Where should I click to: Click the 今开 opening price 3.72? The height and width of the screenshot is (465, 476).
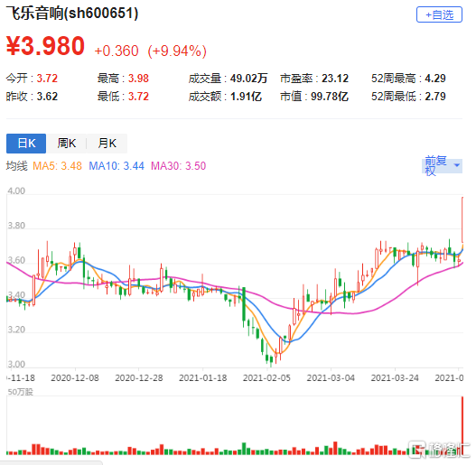pyautogui.click(x=47, y=79)
